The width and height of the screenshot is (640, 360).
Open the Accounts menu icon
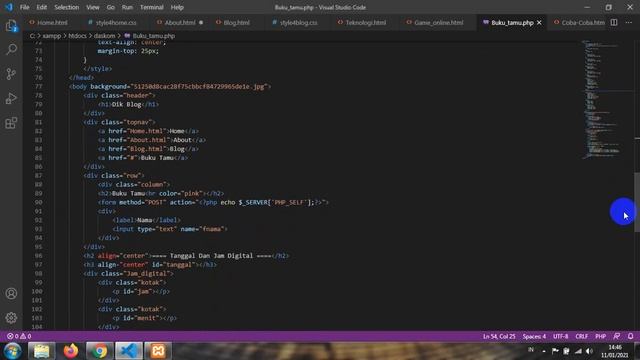click(11, 293)
